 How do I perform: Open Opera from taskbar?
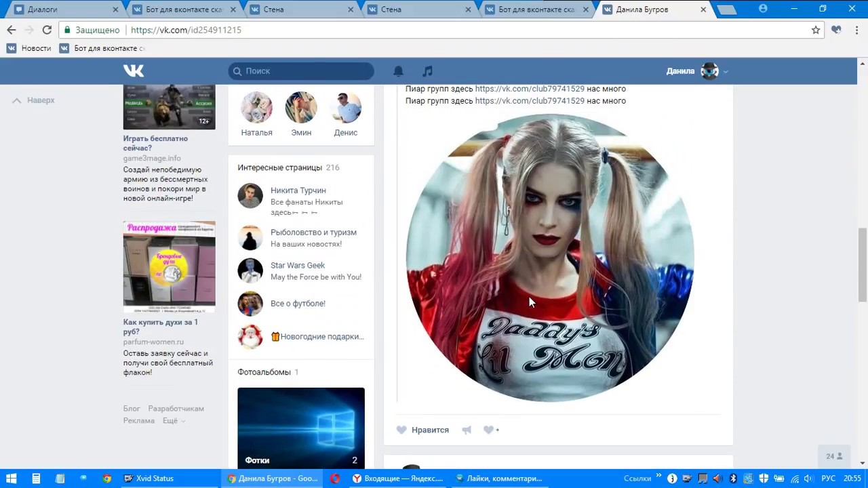[335, 479]
